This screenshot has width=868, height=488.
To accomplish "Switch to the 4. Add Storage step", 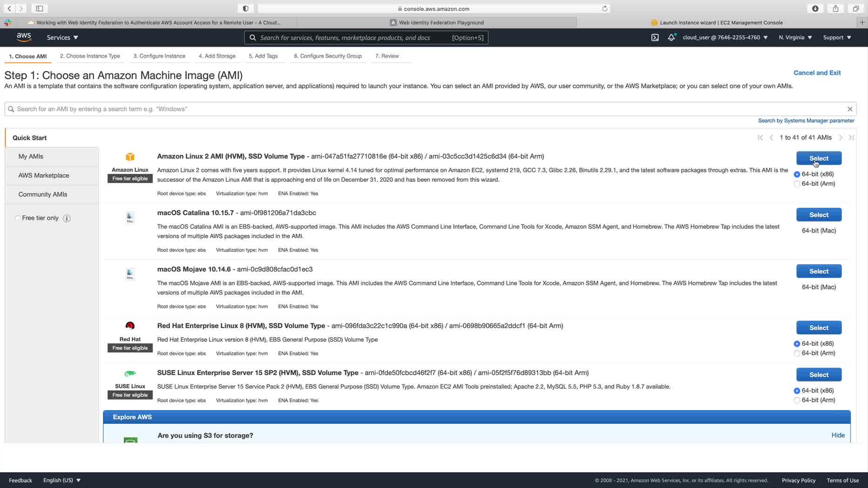I will tap(217, 56).
